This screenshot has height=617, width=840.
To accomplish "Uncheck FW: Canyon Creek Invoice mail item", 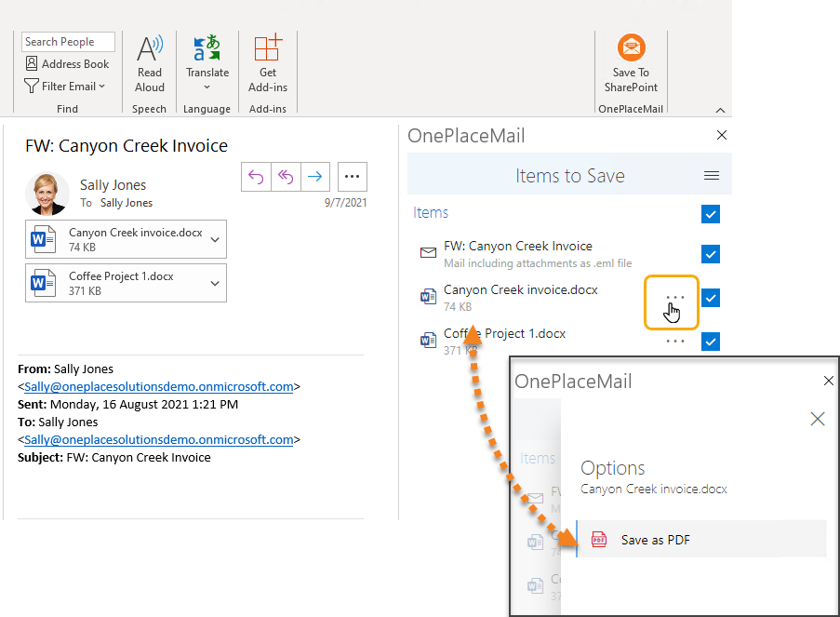I will pyautogui.click(x=711, y=254).
